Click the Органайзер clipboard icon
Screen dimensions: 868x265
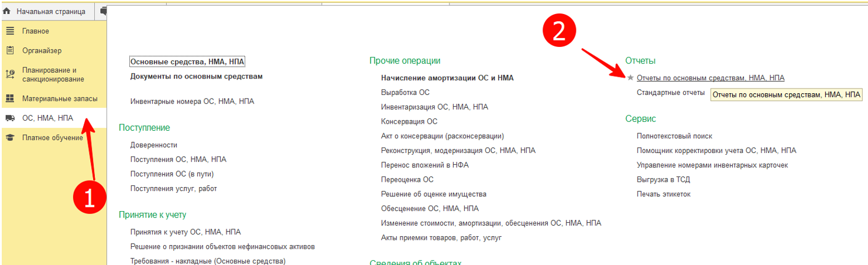10,50
